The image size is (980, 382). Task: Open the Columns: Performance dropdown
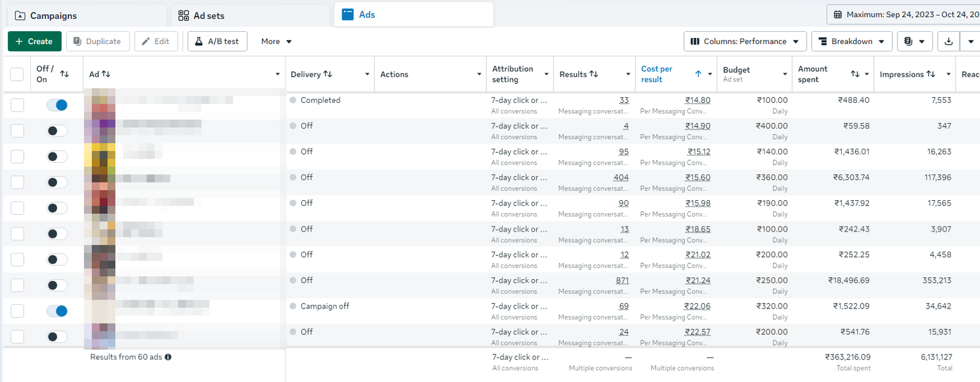pyautogui.click(x=745, y=41)
